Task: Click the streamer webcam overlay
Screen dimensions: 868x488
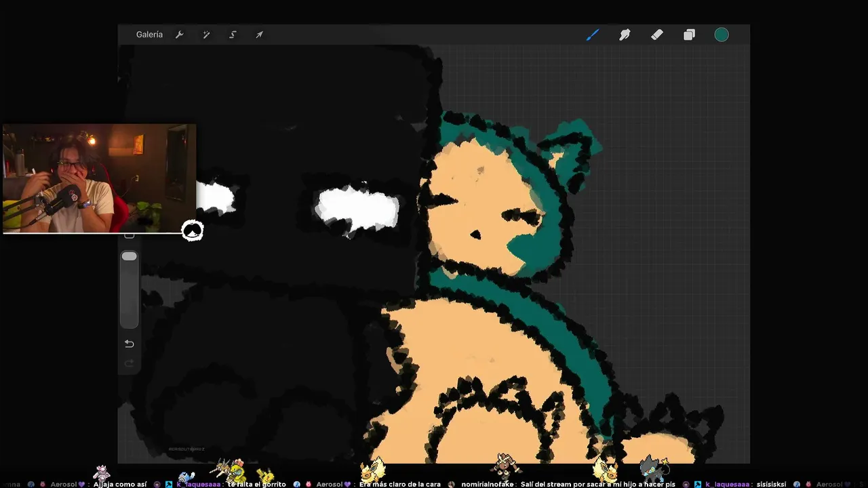Action: (100, 178)
